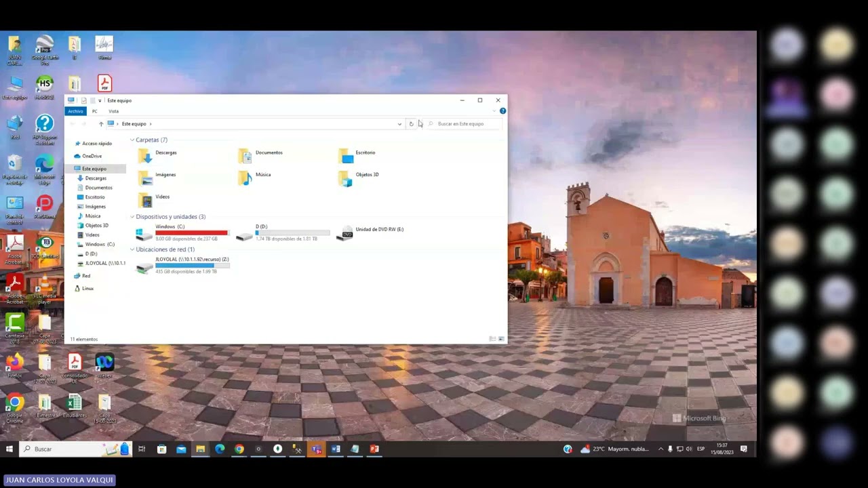Select Acceso rápido in navigation pane
The image size is (868, 488).
pos(94,144)
